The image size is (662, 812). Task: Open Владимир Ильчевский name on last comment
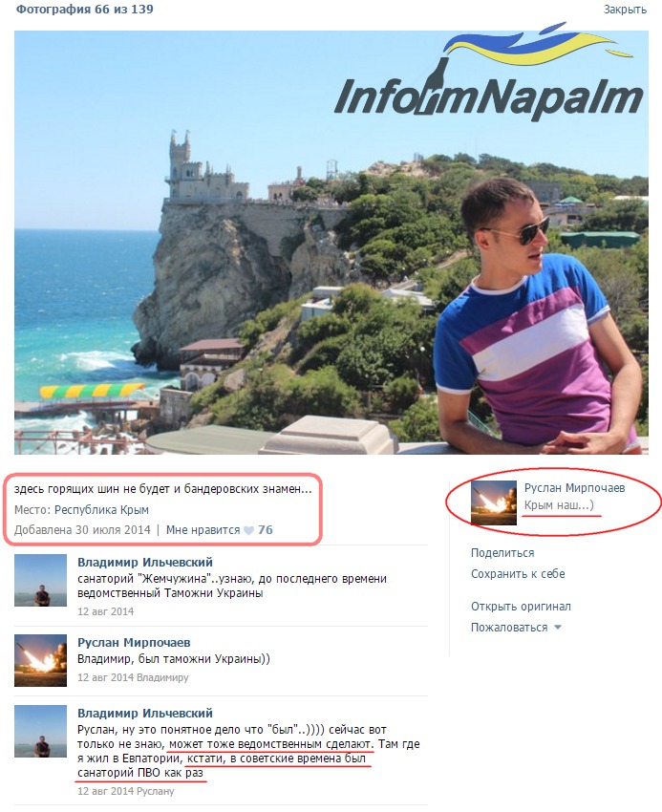(145, 713)
